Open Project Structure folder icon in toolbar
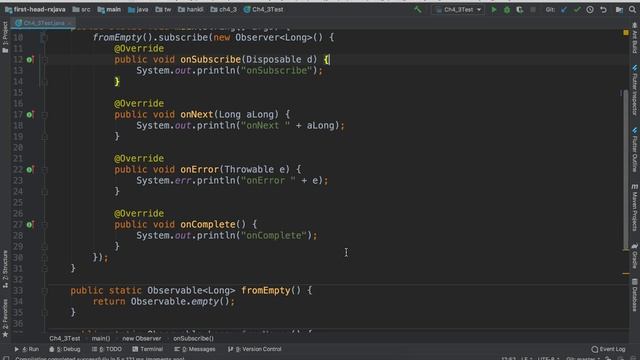Screen dimensions: 640x360 tap(619, 9)
